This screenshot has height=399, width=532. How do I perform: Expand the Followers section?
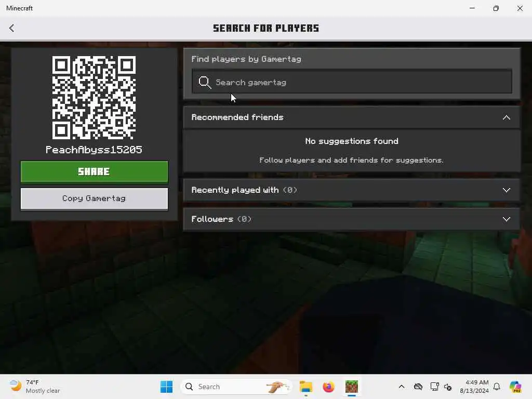352,219
